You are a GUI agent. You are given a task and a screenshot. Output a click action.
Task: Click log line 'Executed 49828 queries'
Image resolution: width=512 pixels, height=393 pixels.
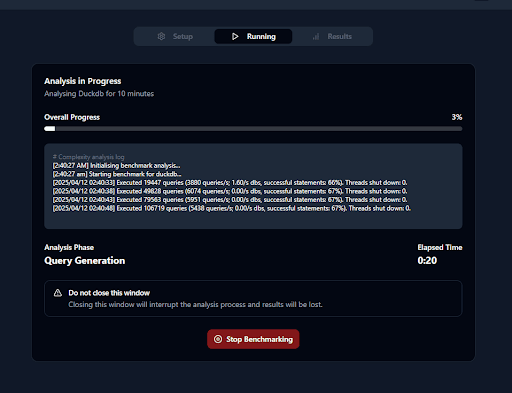point(230,191)
